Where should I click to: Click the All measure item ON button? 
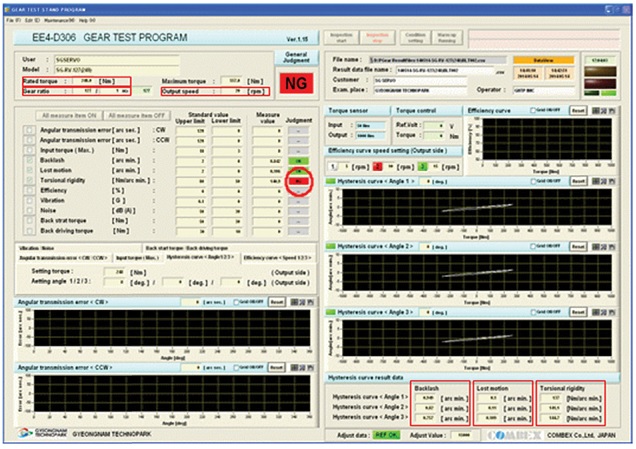(x=67, y=117)
